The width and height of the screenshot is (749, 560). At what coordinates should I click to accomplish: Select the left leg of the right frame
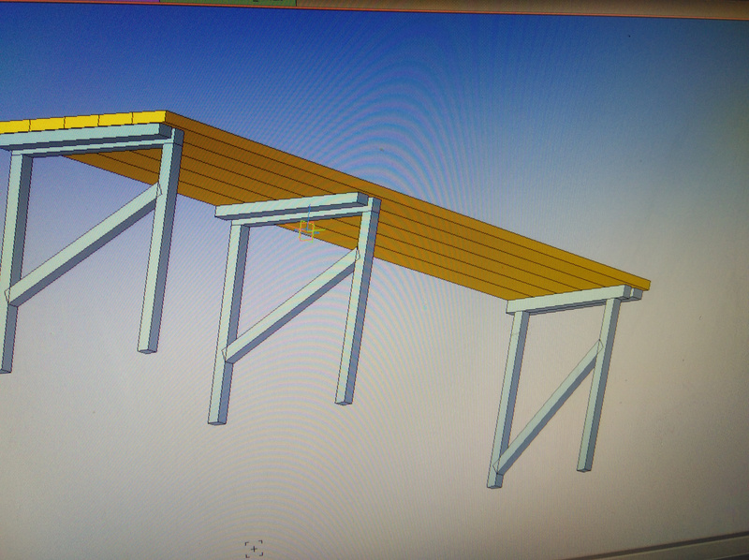pyautogui.click(x=507, y=399)
